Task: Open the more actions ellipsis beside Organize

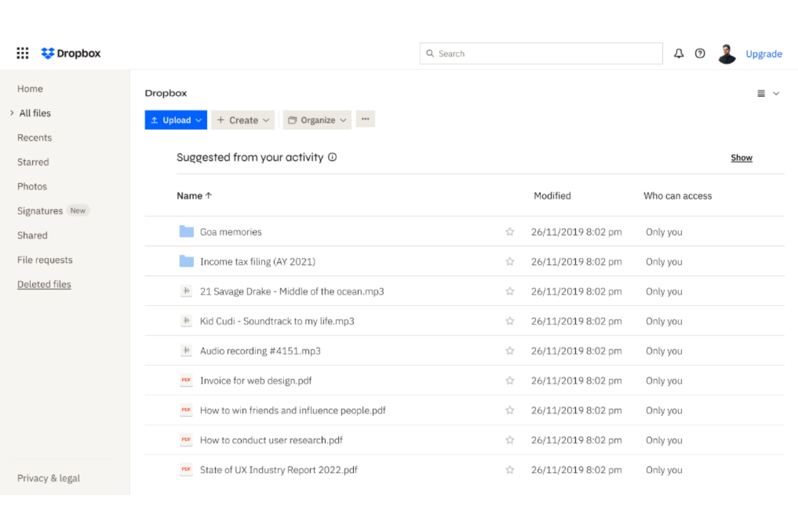Action: click(x=365, y=119)
